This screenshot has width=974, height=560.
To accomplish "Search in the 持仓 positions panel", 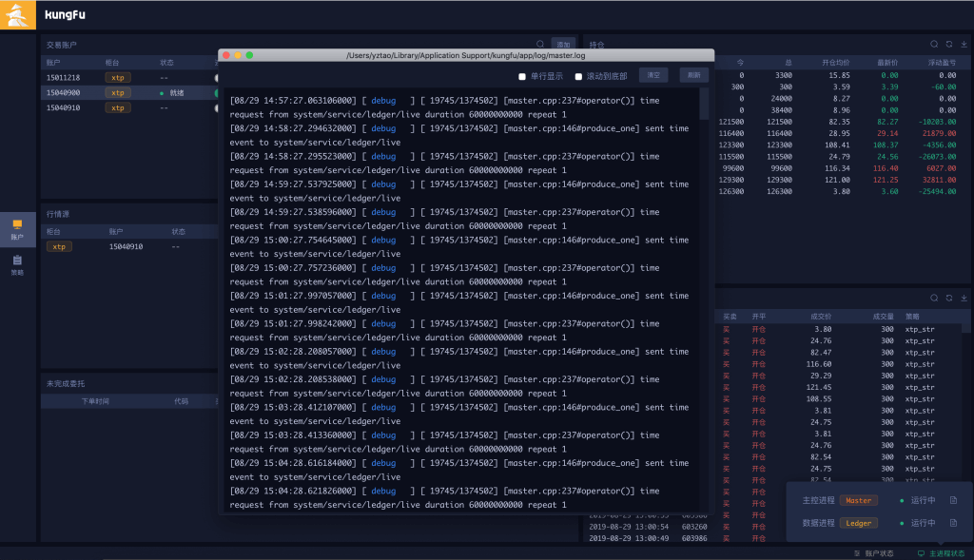I will [x=934, y=44].
